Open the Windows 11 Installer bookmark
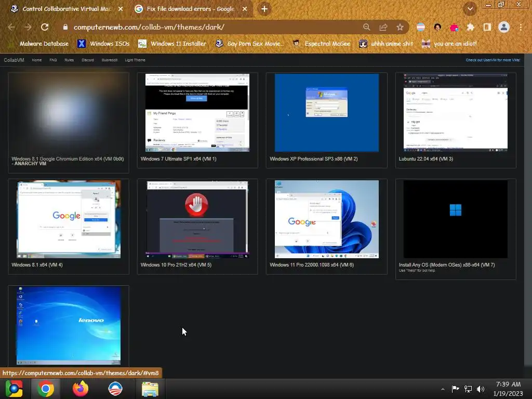Viewport: 532px width, 399px height. point(172,44)
